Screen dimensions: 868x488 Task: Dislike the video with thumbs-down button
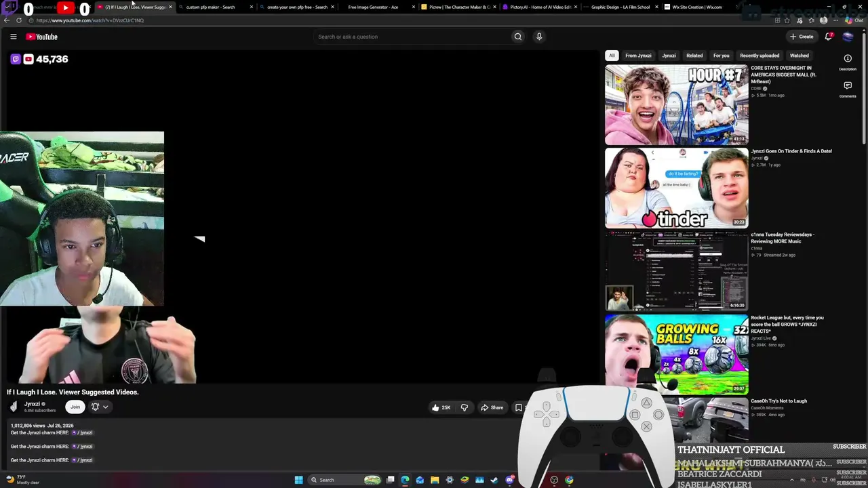click(464, 407)
